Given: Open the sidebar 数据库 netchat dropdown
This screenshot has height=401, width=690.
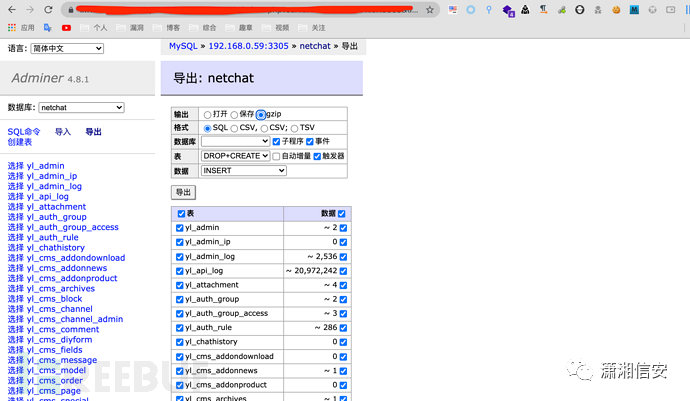Looking at the screenshot, I should (x=81, y=107).
